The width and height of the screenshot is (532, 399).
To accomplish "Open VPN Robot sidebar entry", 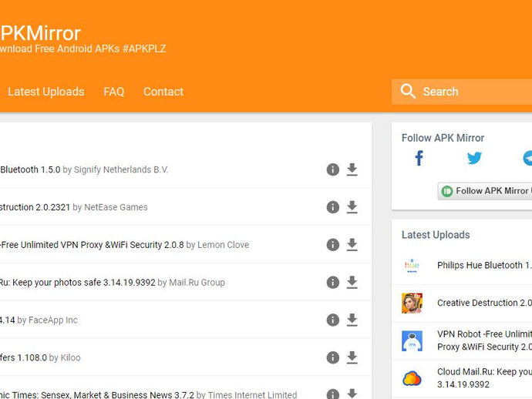I will (x=484, y=340).
